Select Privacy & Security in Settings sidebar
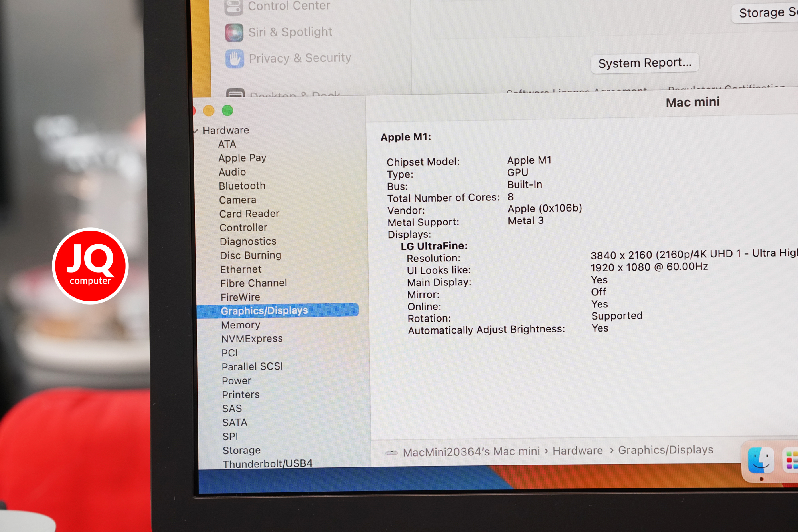Viewport: 798px width, 532px height. click(300, 58)
